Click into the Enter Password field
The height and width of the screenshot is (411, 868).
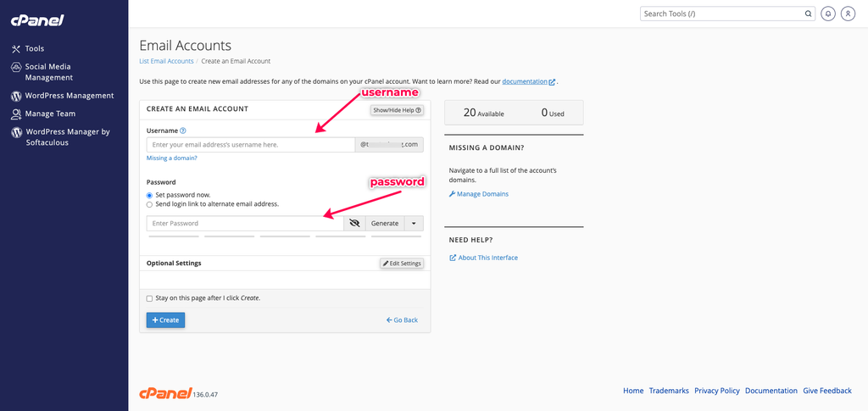click(245, 224)
